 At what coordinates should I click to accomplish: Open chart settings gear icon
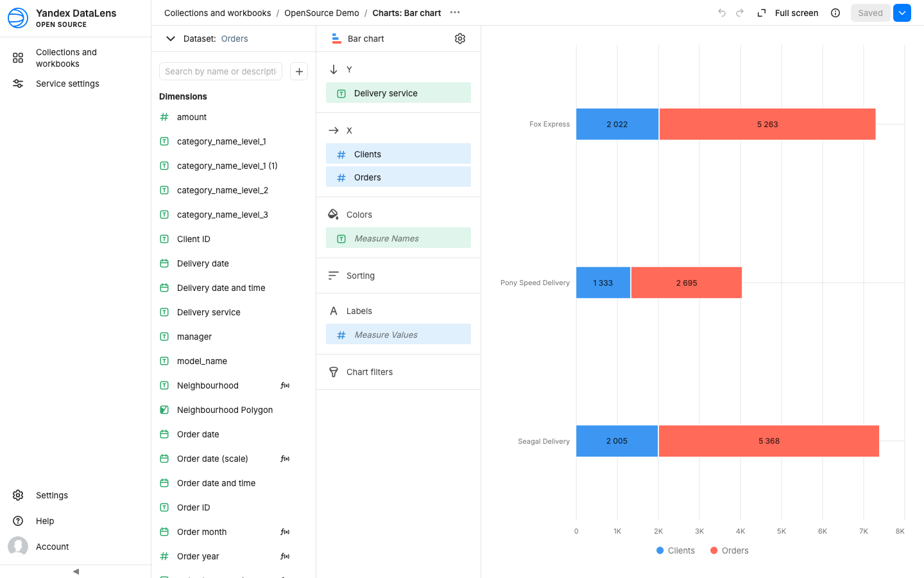pyautogui.click(x=460, y=39)
